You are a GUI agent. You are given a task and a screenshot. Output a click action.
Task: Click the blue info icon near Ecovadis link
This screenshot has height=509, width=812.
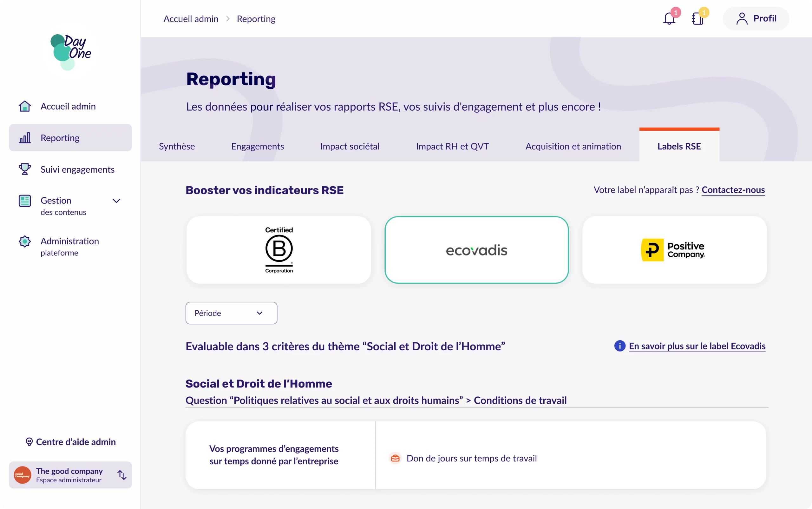point(619,346)
